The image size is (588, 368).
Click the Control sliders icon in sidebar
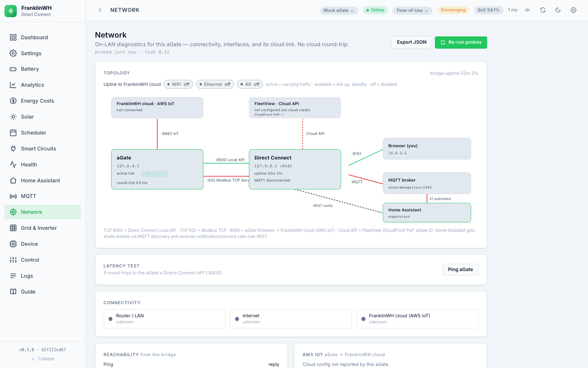tap(13, 260)
